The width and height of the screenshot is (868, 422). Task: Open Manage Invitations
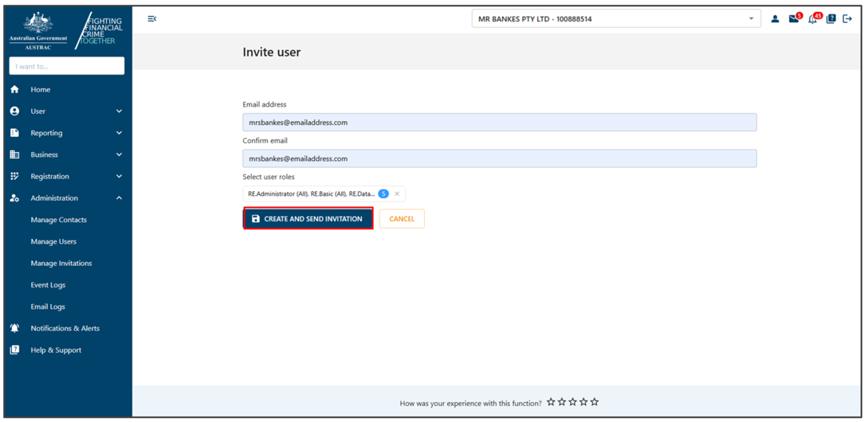(61, 264)
